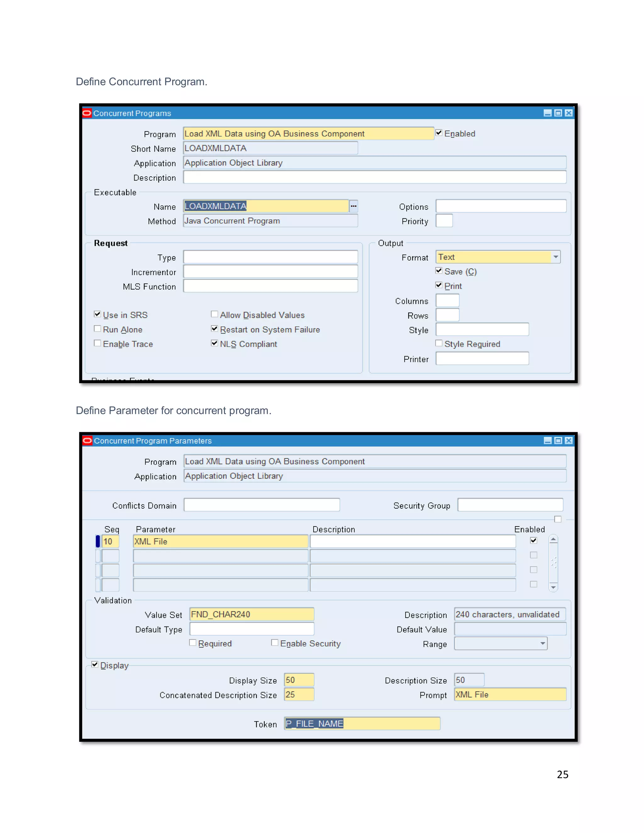Click the Program name field in Concurrent Programs
The width and height of the screenshot is (644, 833).
(309, 134)
